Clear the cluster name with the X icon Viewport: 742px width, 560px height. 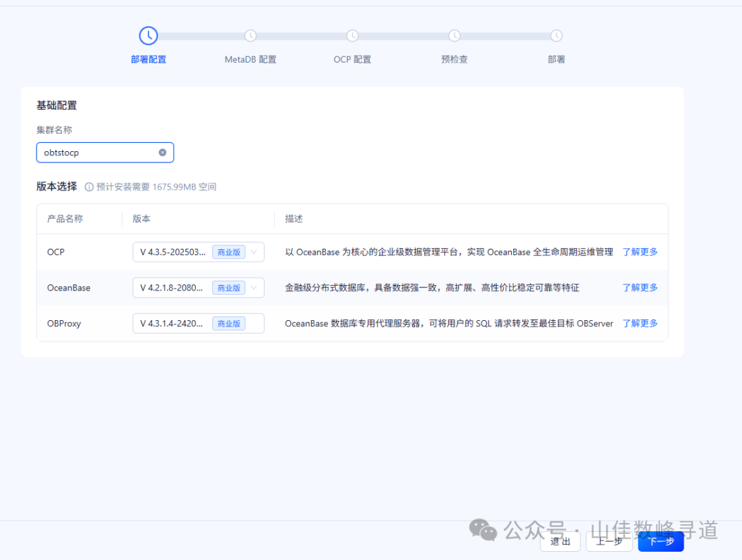162,153
